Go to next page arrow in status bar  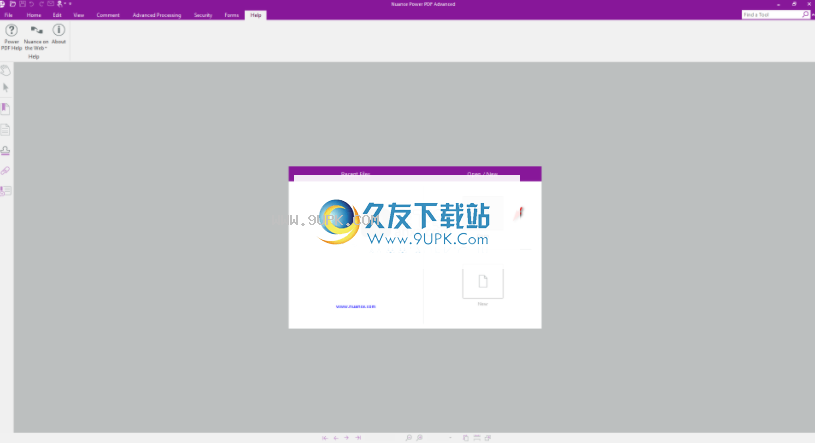click(347, 438)
